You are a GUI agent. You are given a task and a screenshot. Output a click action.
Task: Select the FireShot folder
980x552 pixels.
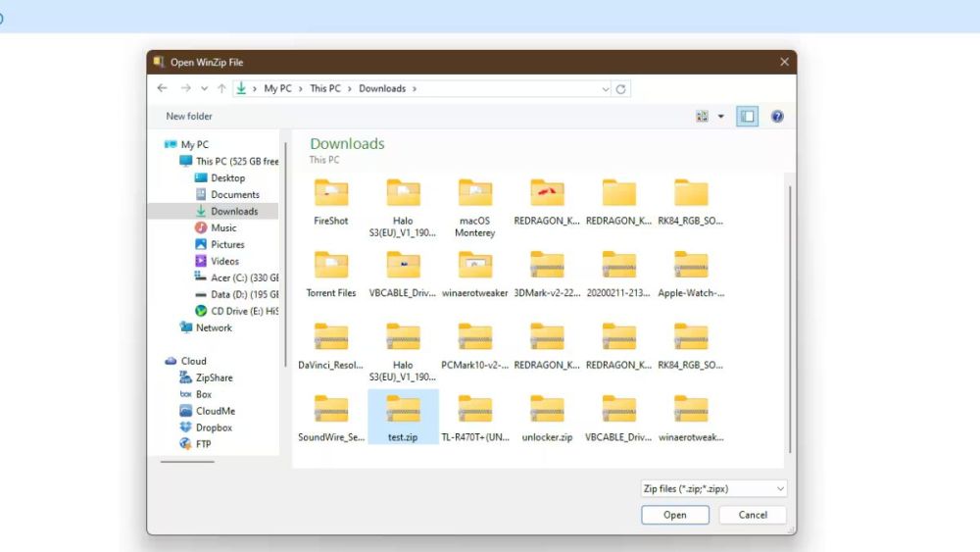tap(331, 202)
